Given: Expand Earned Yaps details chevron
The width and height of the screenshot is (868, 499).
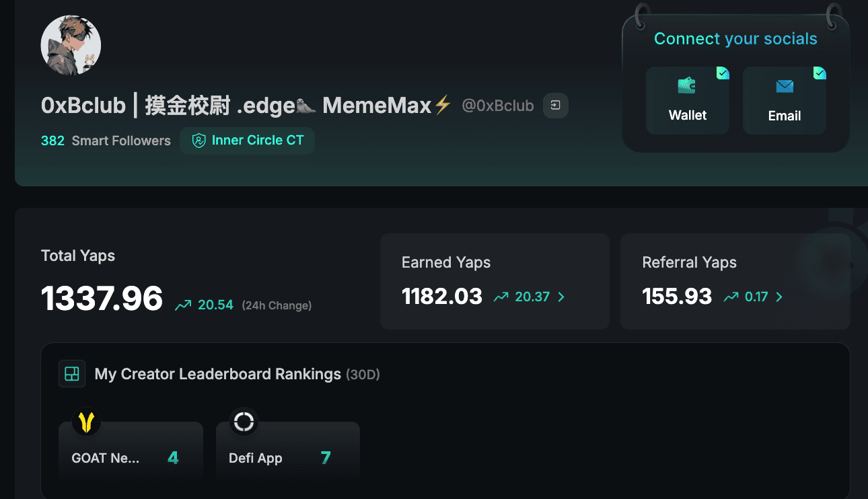Looking at the screenshot, I should pyautogui.click(x=562, y=297).
